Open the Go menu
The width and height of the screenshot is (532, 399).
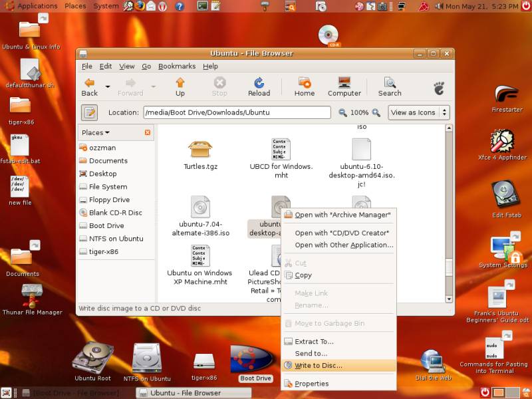(146, 66)
